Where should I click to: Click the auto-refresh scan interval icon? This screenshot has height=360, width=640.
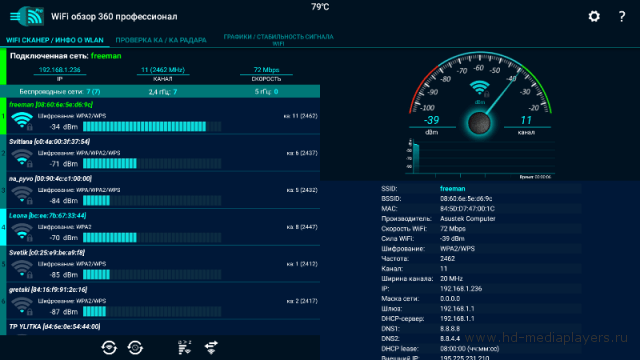click(x=135, y=348)
